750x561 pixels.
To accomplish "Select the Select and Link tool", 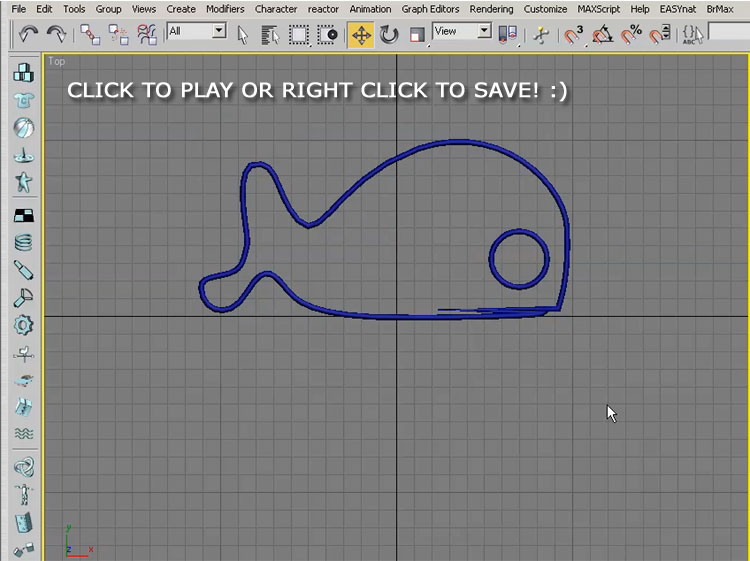I will (x=91, y=34).
